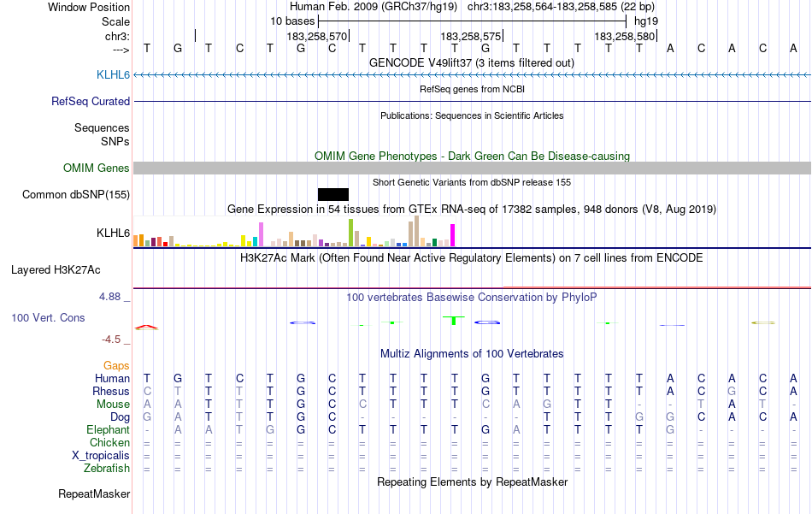Open Common dbSNP(155) track label
812x514 pixels.
[76, 194]
